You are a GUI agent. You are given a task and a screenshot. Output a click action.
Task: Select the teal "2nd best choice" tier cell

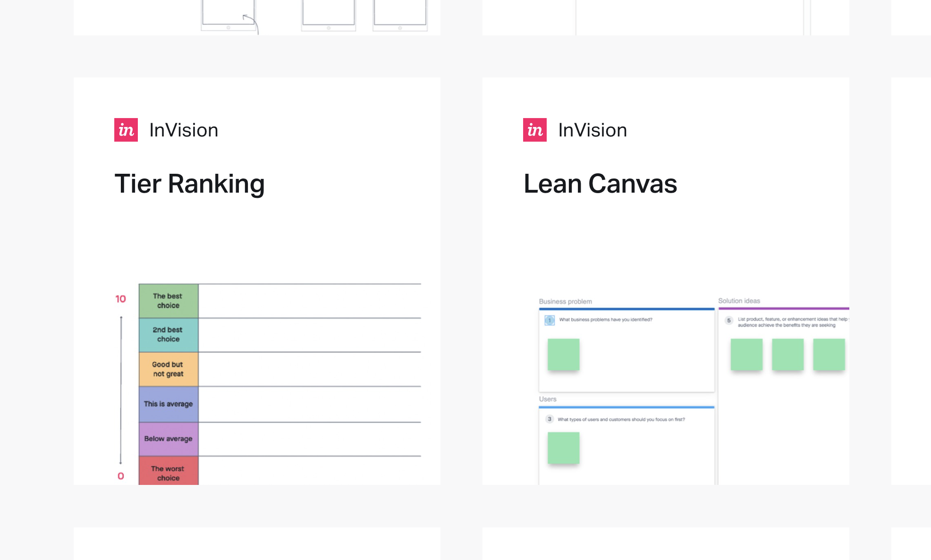tap(169, 335)
